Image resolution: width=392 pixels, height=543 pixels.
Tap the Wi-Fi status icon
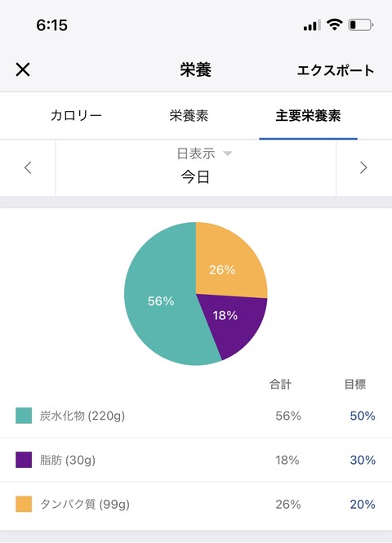click(x=334, y=24)
